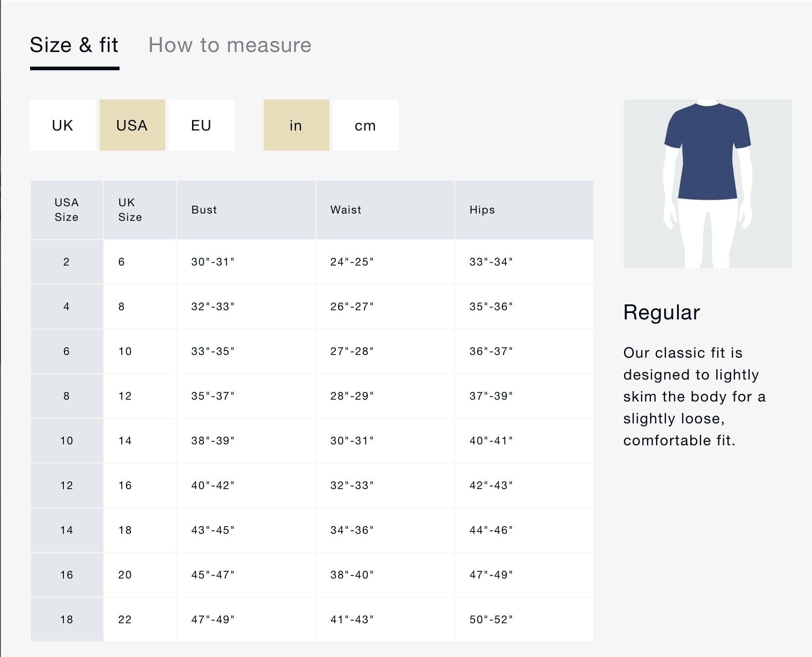Select the USA size 2 row
The image size is (812, 657).
pyautogui.click(x=67, y=262)
